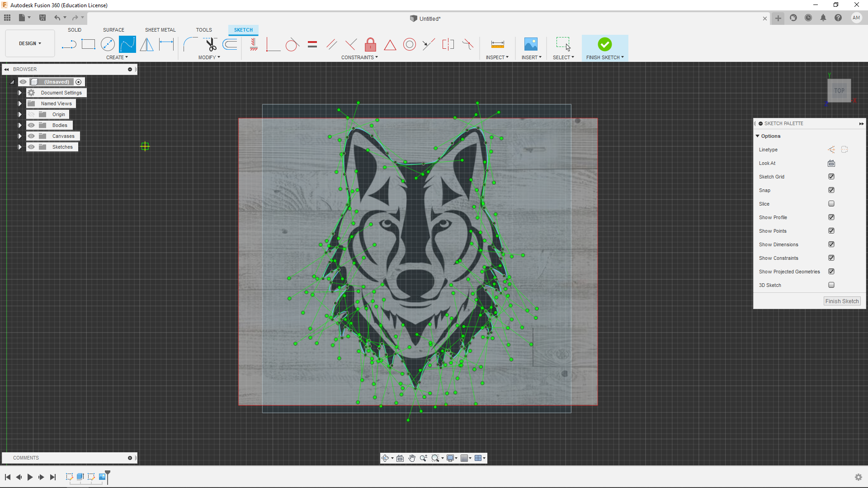
Task: Click Finish Sketch button in palette
Action: [841, 301]
